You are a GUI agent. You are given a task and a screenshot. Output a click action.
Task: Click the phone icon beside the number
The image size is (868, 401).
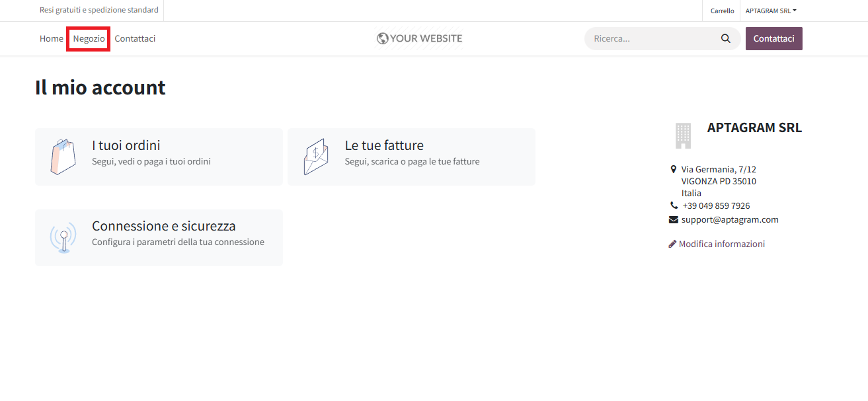click(674, 205)
